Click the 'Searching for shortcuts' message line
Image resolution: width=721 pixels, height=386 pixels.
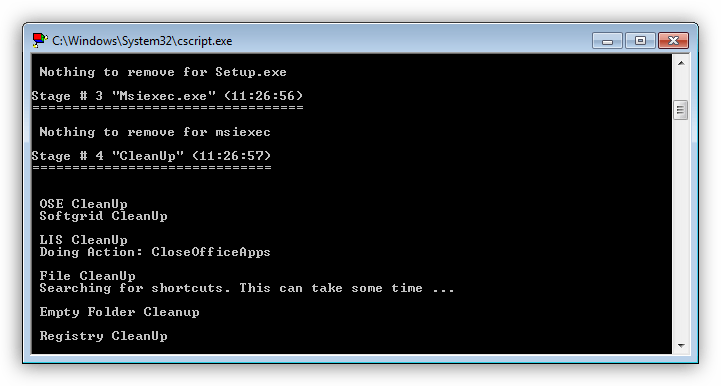tap(247, 288)
